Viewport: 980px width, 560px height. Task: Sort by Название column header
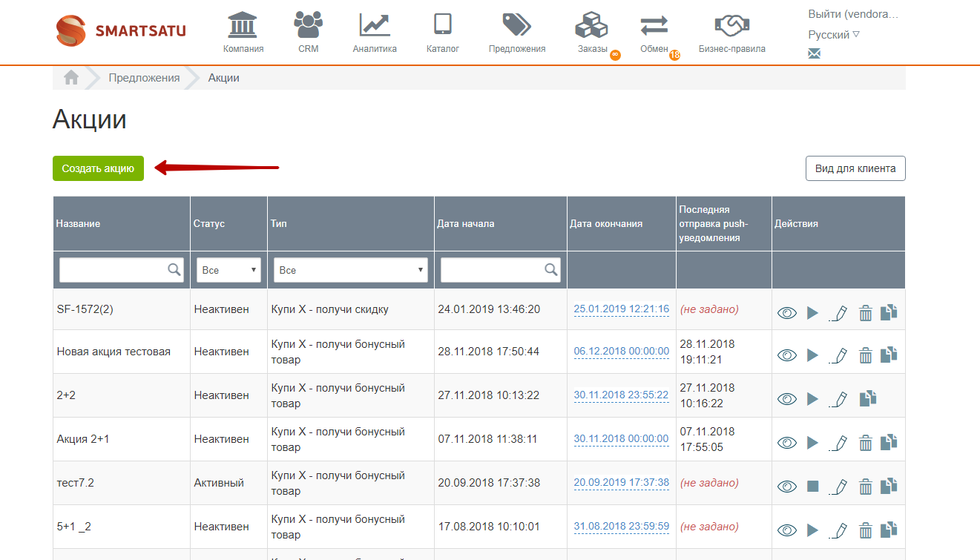tap(78, 223)
